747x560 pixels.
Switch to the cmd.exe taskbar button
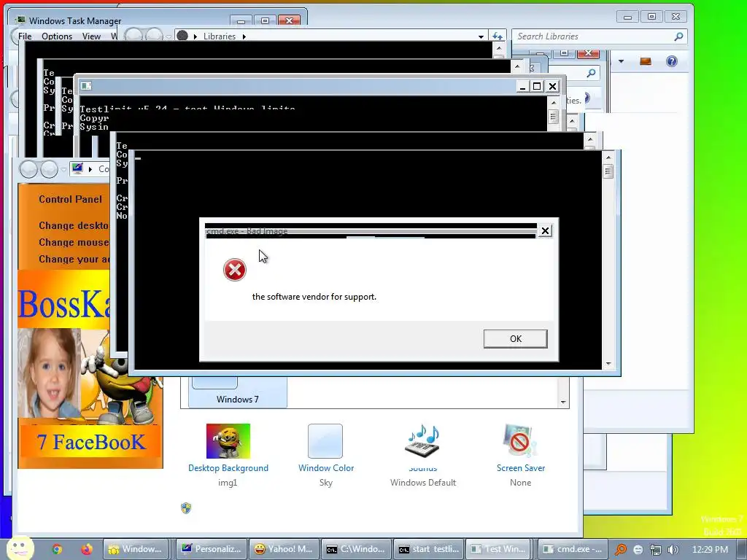click(573, 549)
